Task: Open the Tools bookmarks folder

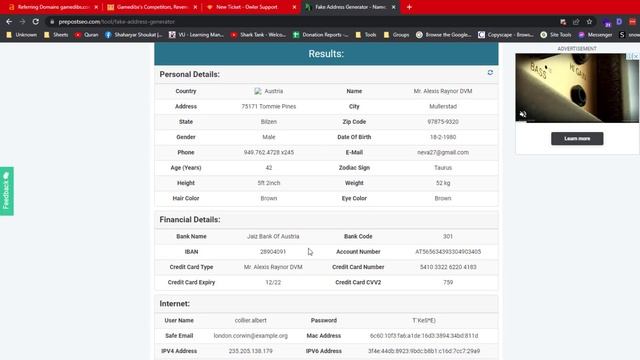Action: pos(366,35)
